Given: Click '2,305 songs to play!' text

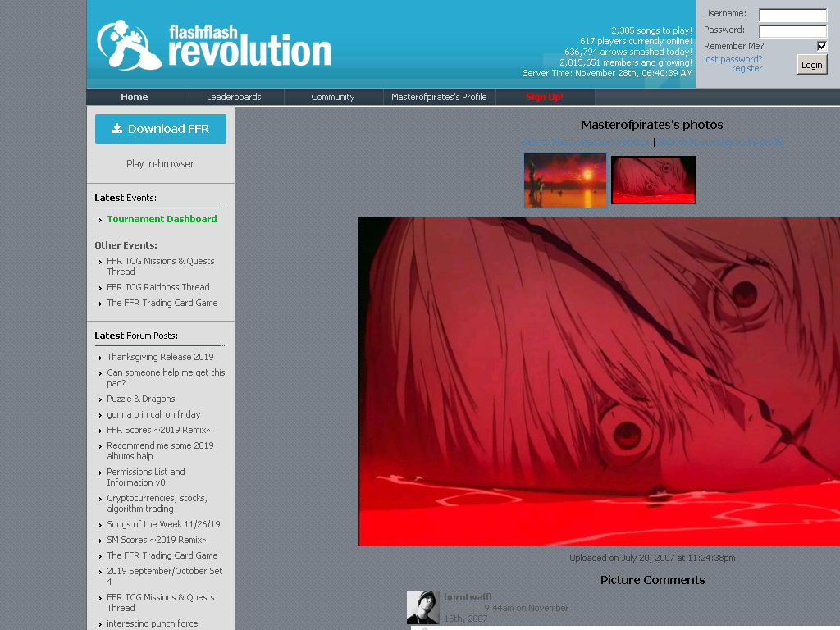Looking at the screenshot, I should coord(651,30).
